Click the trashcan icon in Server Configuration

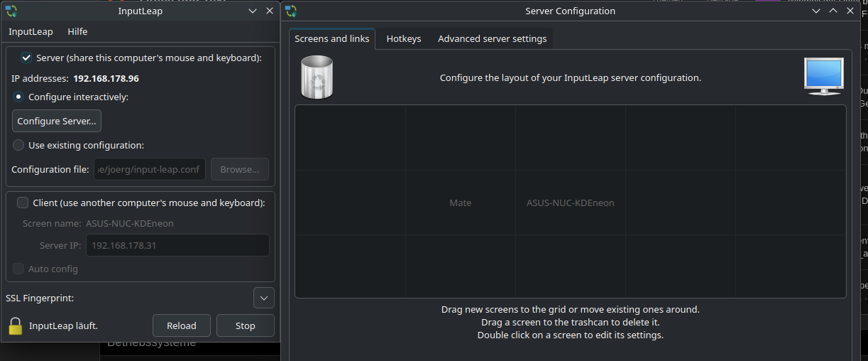coord(317,77)
